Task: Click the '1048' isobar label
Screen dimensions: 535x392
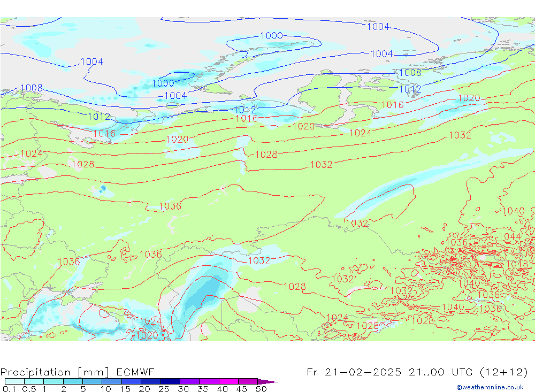Action: coord(517,264)
